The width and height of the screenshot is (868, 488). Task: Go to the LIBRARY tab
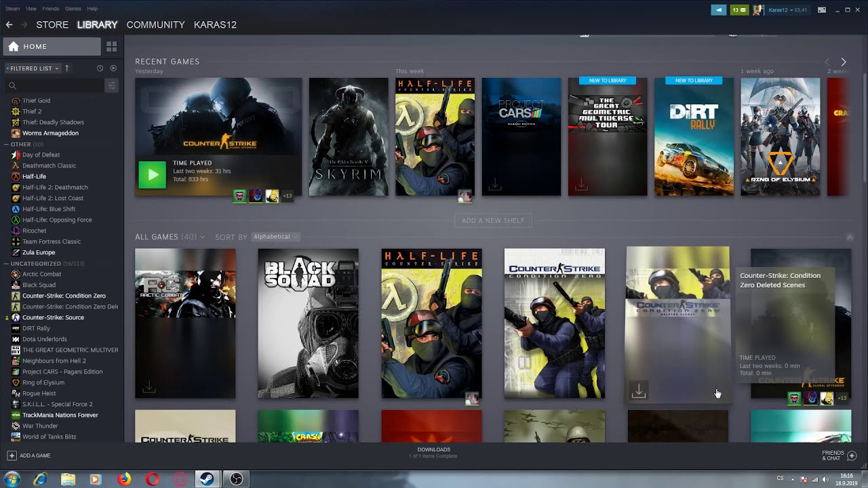[x=97, y=24]
